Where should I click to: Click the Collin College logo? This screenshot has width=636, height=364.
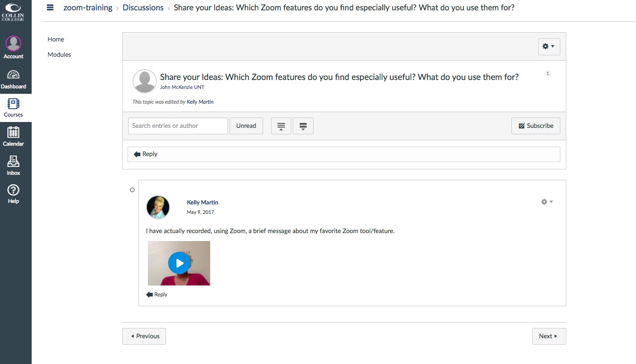(x=13, y=12)
